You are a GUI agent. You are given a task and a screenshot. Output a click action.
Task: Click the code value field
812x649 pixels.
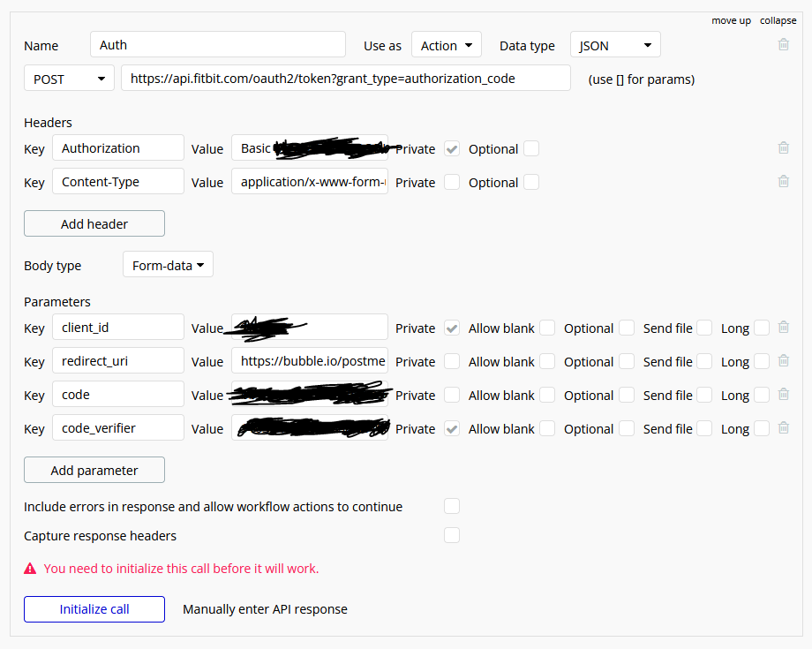[x=310, y=394]
